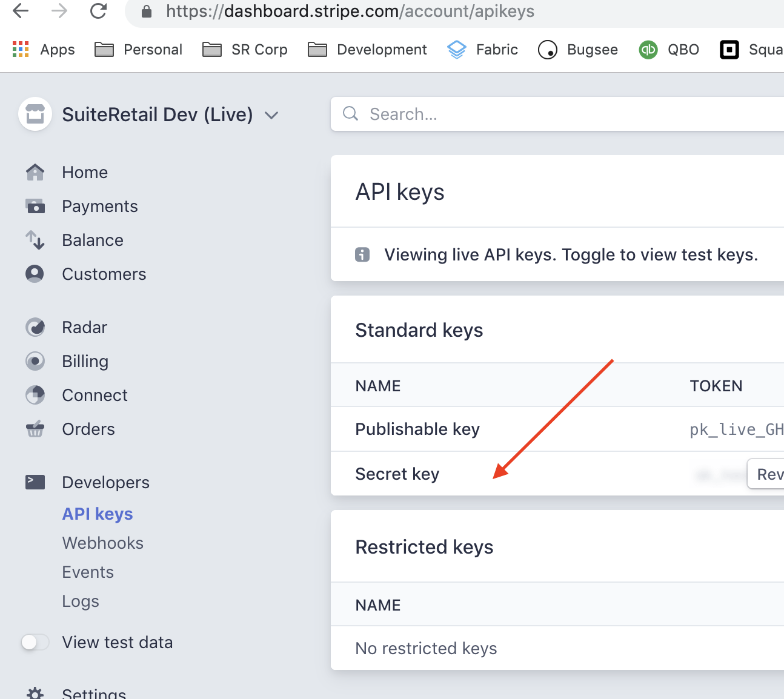Click the Reveal secret key button
Image resolution: width=784 pixels, height=699 pixels.
point(768,474)
